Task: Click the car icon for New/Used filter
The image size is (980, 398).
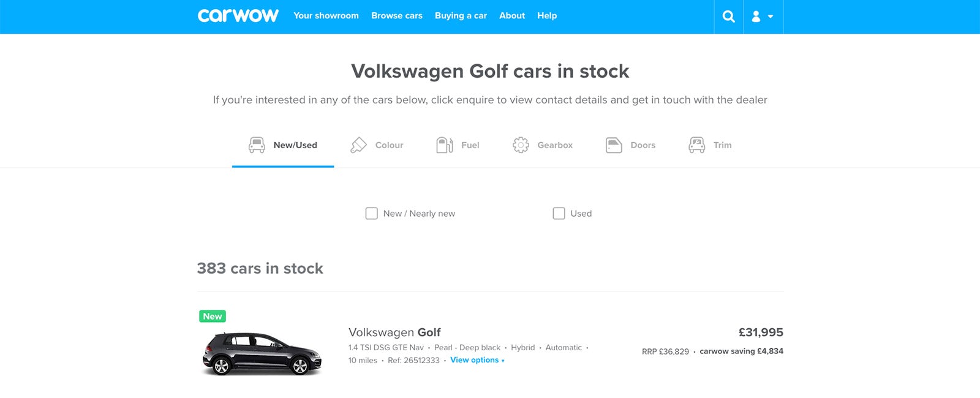Action: coord(257,145)
